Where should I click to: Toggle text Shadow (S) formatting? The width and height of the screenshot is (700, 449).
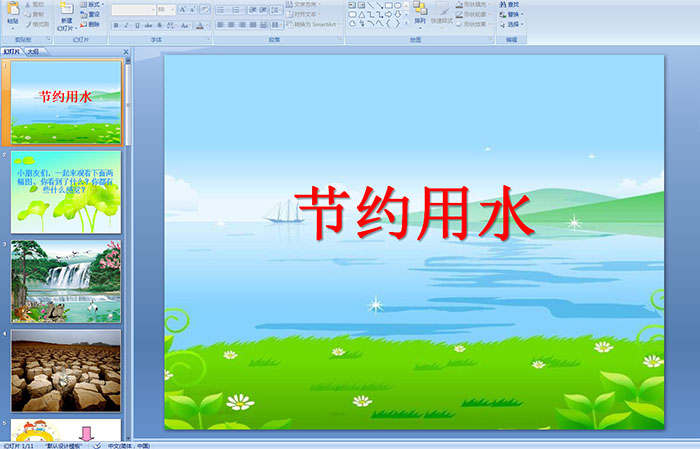(x=159, y=25)
